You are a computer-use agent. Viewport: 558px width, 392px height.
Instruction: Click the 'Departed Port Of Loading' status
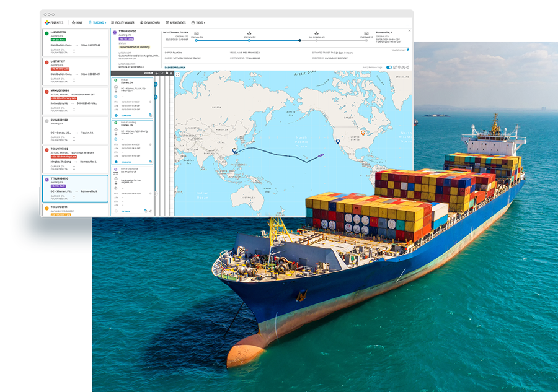tap(135, 47)
